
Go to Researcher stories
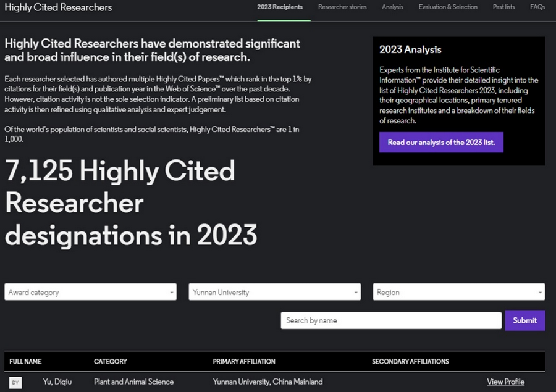coord(342,7)
